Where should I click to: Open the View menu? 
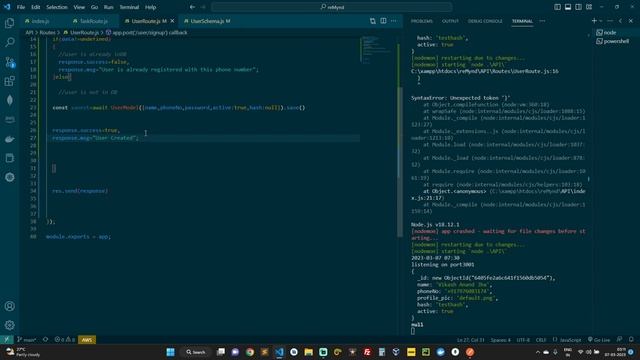pos(79,7)
